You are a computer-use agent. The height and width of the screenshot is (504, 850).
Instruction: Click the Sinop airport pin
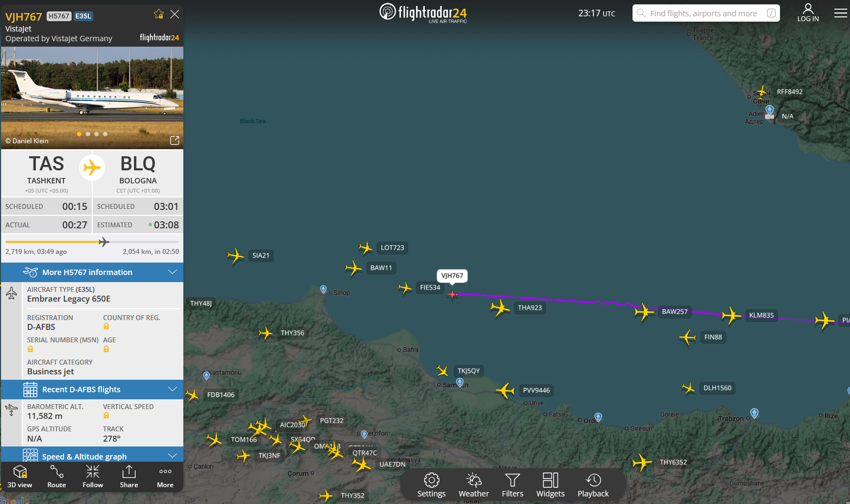[x=323, y=290]
